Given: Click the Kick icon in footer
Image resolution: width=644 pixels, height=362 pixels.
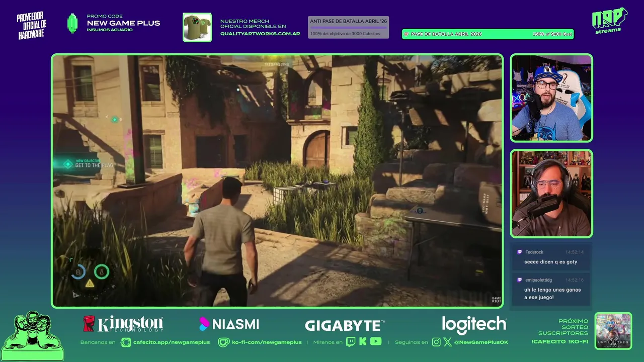Looking at the screenshot, I should 363,342.
